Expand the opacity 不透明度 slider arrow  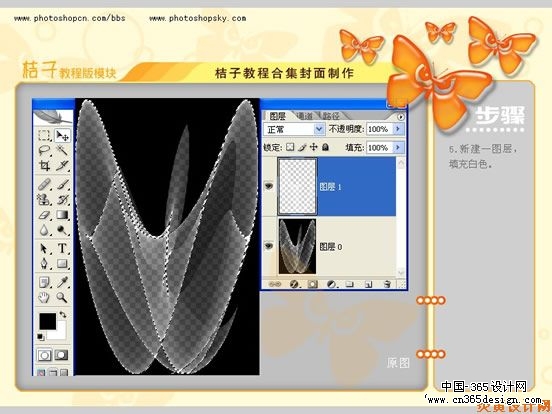pos(398,129)
